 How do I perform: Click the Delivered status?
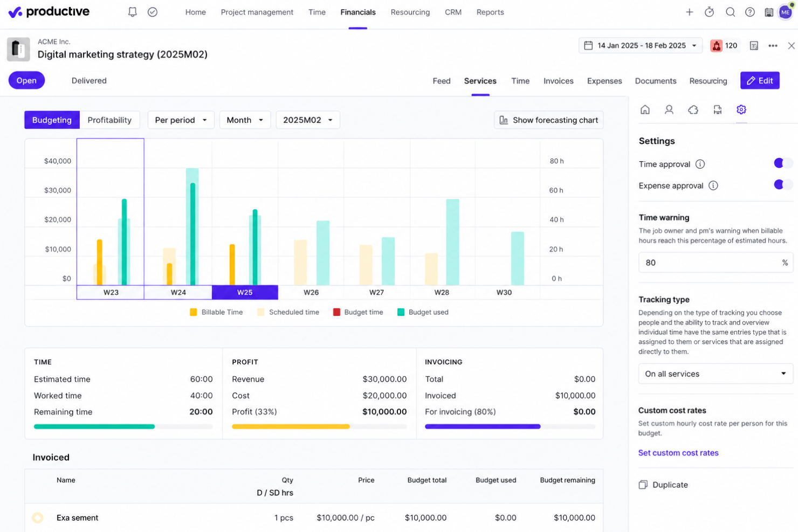click(89, 81)
